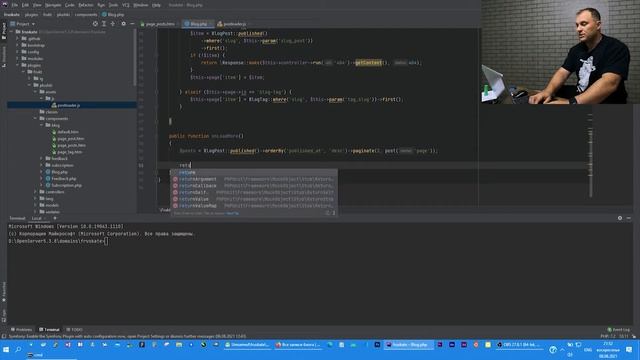The width and height of the screenshot is (640, 360).
Task: Switch to postloader.js editor tab
Action: pos(232,24)
